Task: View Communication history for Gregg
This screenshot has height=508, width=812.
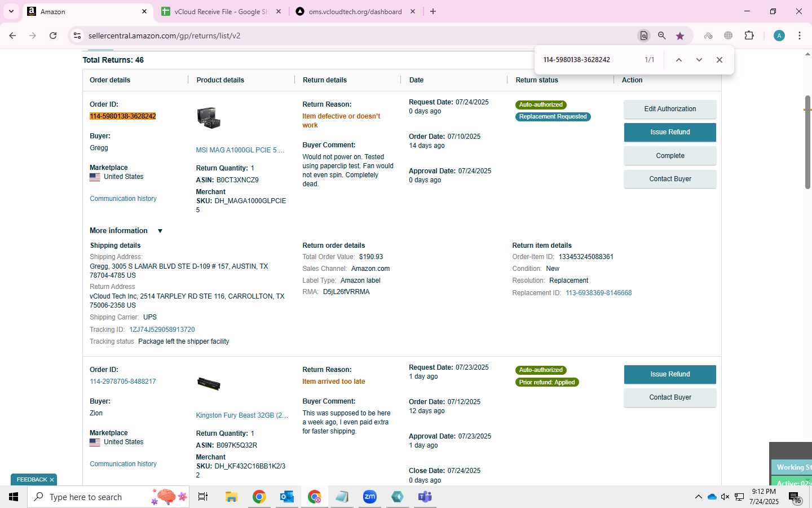Action: [x=123, y=199]
